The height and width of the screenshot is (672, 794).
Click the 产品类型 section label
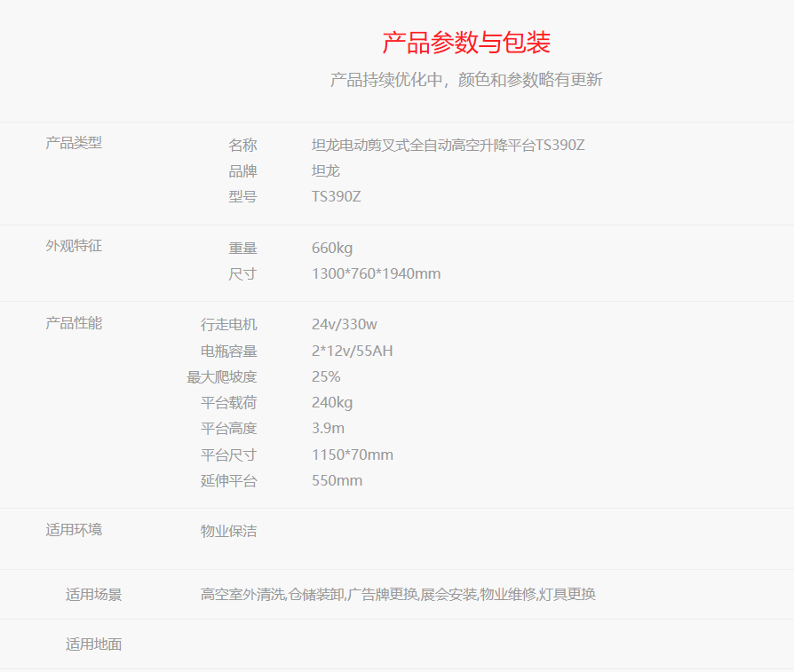pyautogui.click(x=74, y=143)
